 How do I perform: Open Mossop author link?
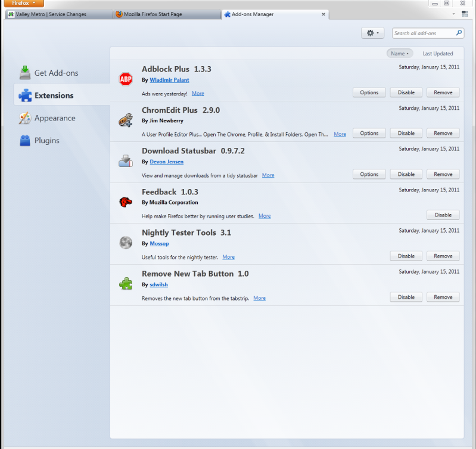pyautogui.click(x=159, y=243)
